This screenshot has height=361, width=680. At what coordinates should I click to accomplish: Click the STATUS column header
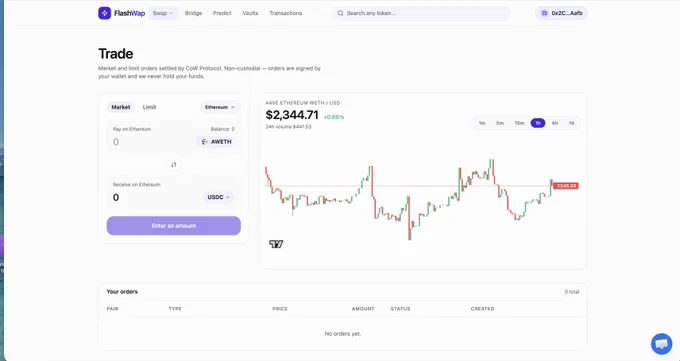400,309
